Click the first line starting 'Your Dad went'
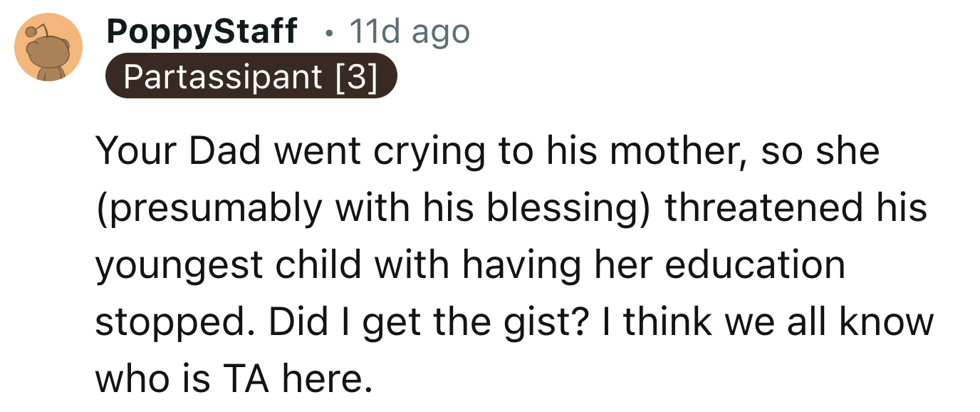 [487, 152]
